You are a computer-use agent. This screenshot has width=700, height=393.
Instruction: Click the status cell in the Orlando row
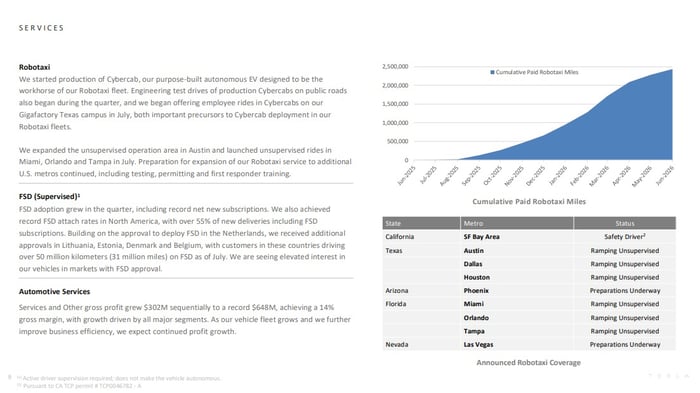click(x=625, y=318)
